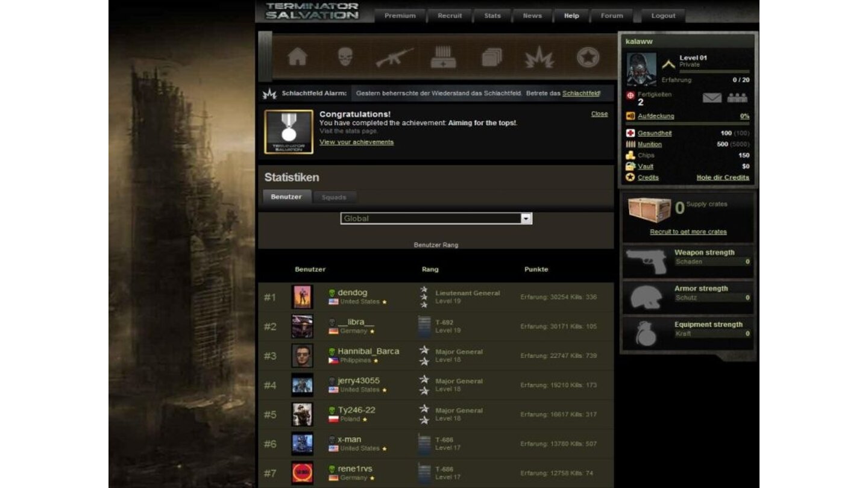Click the red Gesundheit cross icon
The height and width of the screenshot is (488, 868).
[631, 133]
